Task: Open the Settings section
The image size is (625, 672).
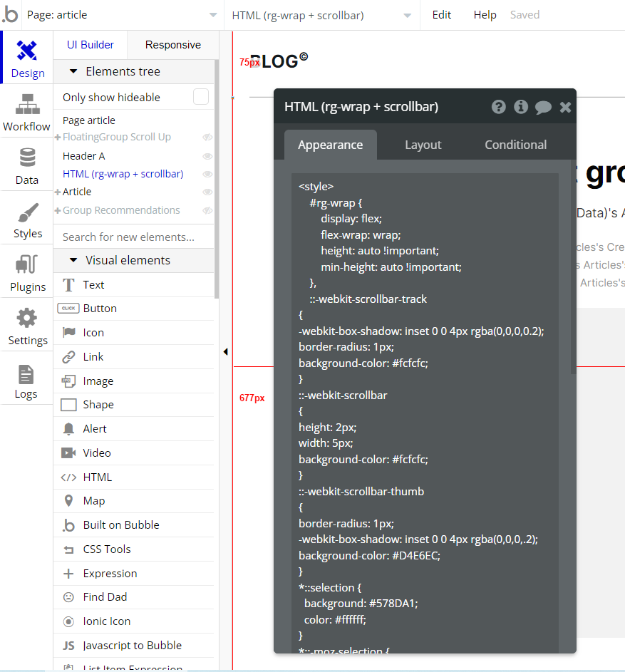Action: pos(26,326)
